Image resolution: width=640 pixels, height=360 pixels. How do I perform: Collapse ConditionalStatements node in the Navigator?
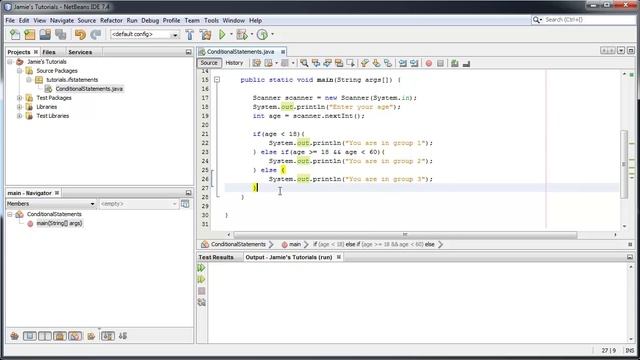pyautogui.click(x=10, y=214)
